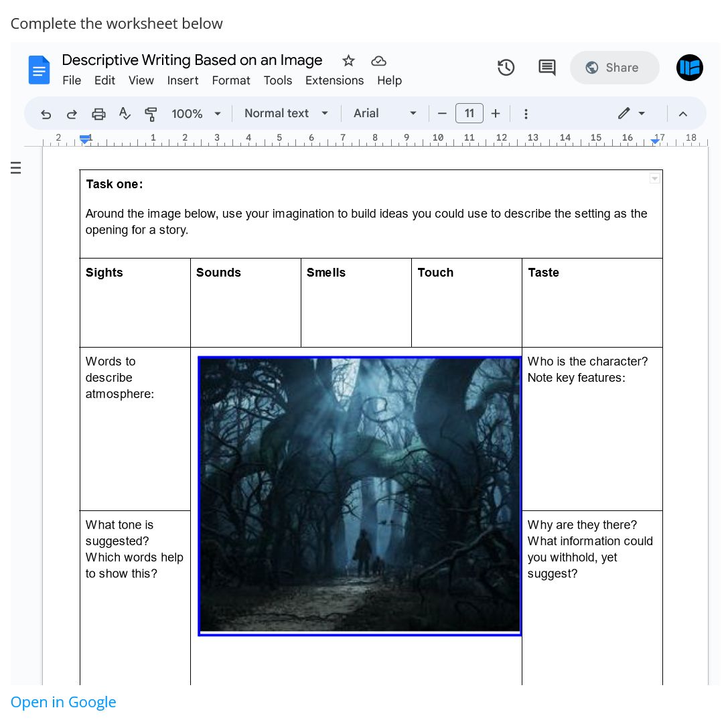Open the Extensions menu
Viewport: 728px width, 720px height.
pyautogui.click(x=334, y=80)
